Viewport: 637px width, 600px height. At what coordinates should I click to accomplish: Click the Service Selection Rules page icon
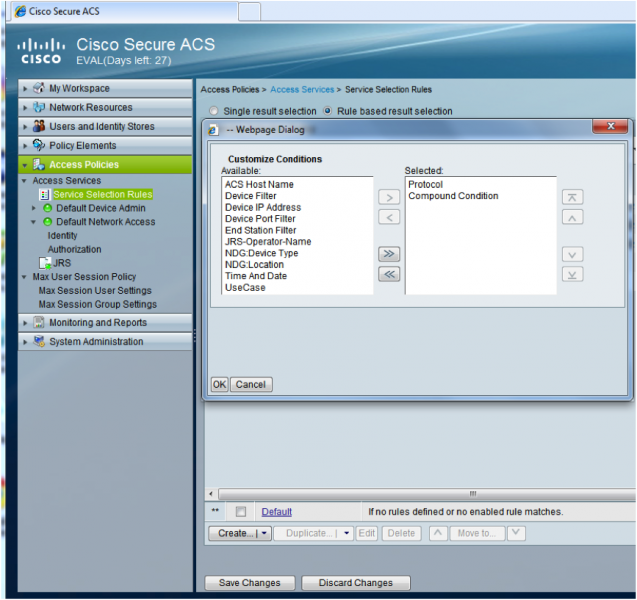tap(44, 195)
